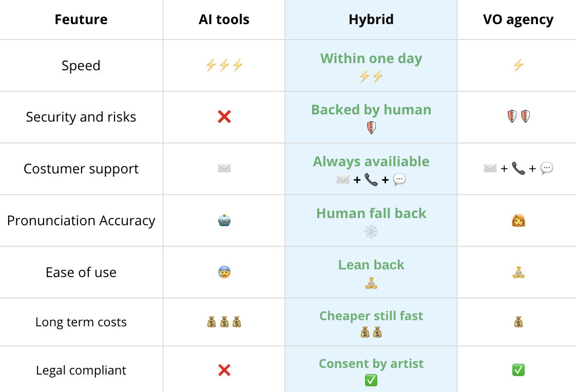Click the anxious face emoji in Ease of use row
The image size is (576, 392).
224,272
